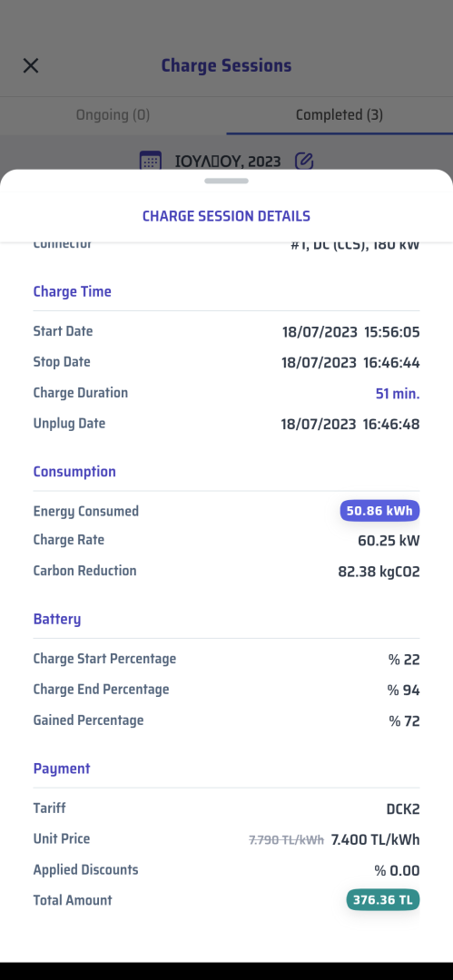Viewport: 453px width, 980px height.
Task: Select the 51 min. charge duration value
Action: [398, 394]
